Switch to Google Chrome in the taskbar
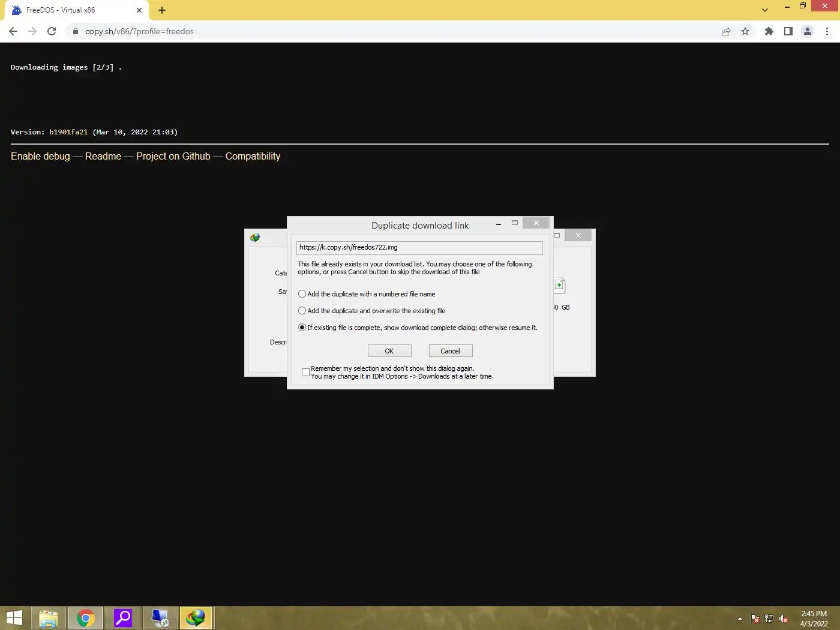This screenshot has width=840, height=630. (x=86, y=618)
